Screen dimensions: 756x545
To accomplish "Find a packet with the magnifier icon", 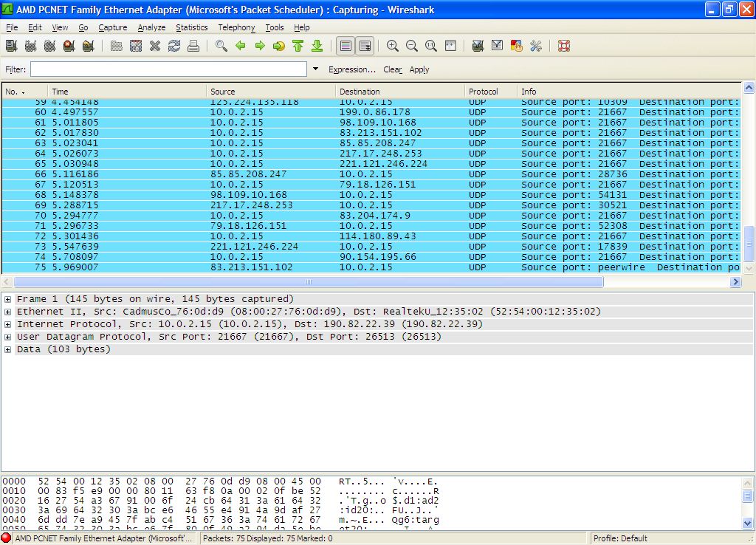I will pyautogui.click(x=221, y=46).
